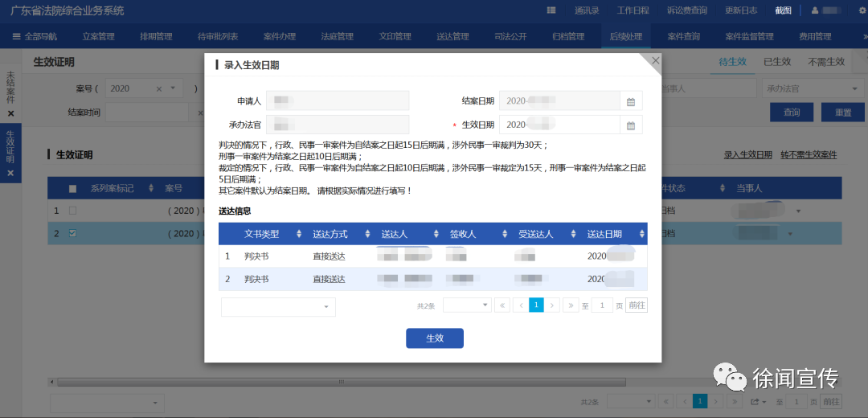Open the grid menu icon in the top bar
The width and height of the screenshot is (868, 418).
(551, 10)
